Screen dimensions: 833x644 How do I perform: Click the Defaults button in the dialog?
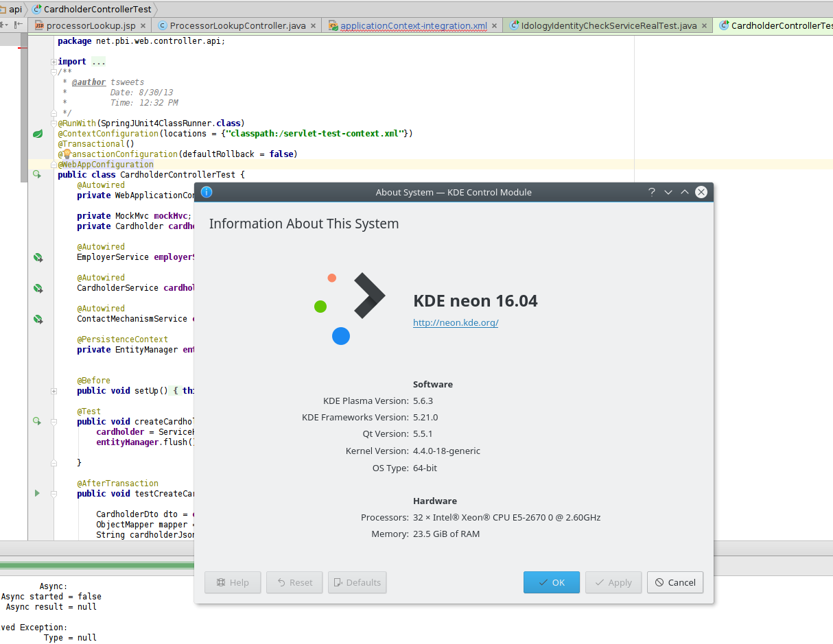(357, 582)
